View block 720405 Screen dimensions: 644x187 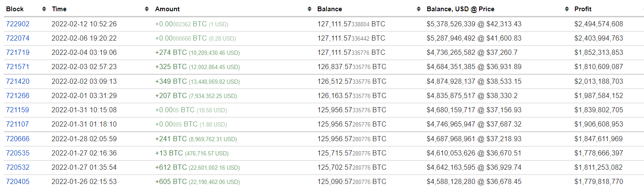coord(18,182)
